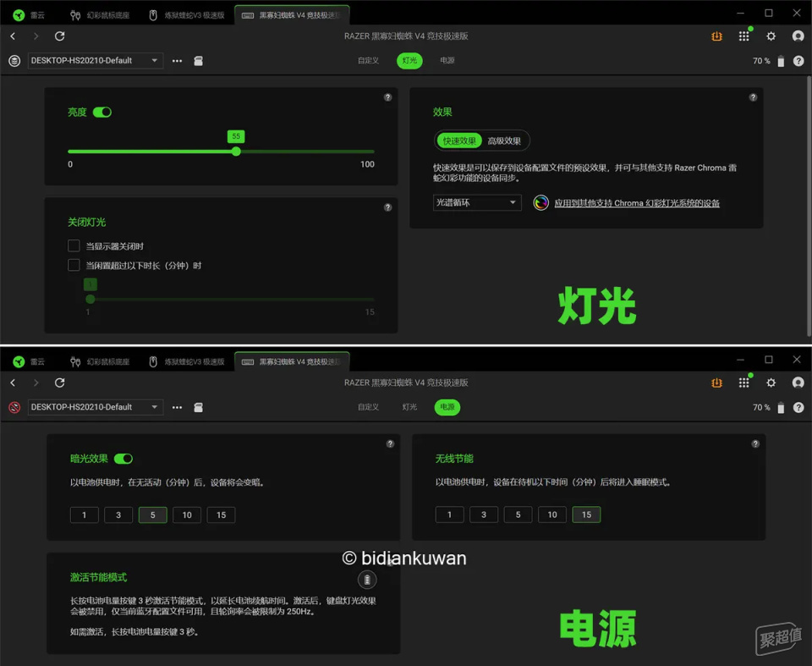812x666 pixels.
Task: Open settings gear in the 灯光 window
Action: pos(771,36)
